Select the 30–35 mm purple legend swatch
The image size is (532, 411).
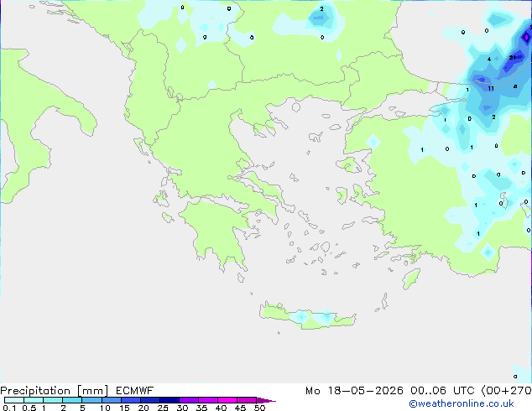pos(189,400)
